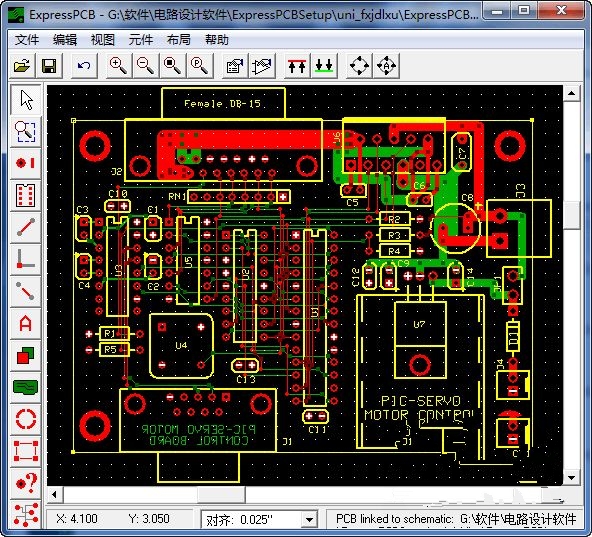Open the 文件 menu
592x537 pixels.
(27, 40)
